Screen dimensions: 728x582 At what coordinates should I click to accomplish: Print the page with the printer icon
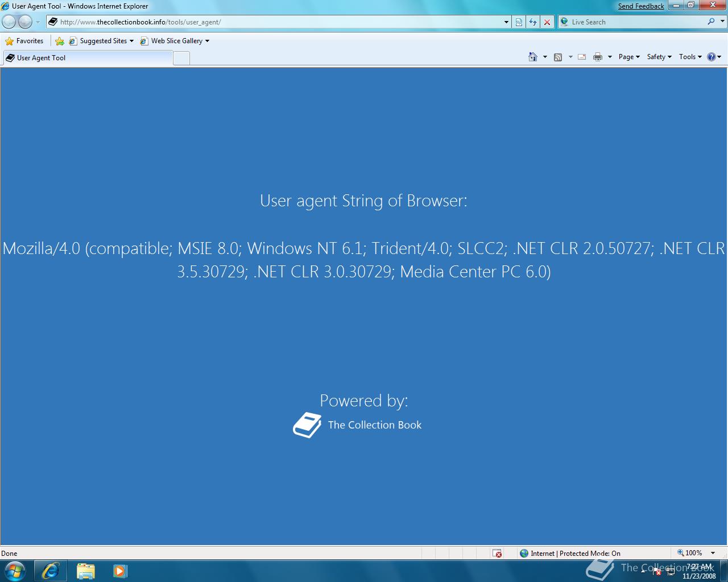click(598, 57)
